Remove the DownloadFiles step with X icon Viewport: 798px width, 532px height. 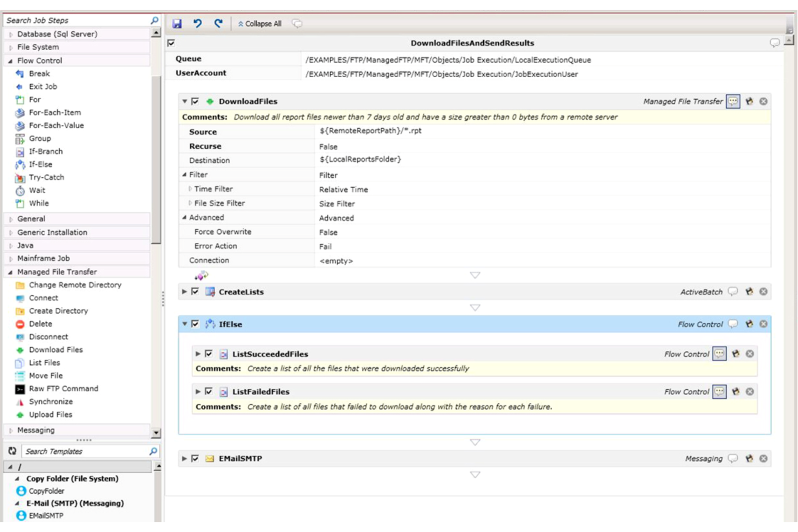pos(763,101)
